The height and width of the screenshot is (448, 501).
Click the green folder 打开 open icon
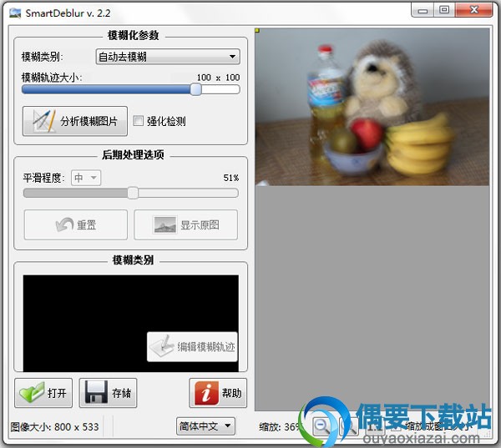point(32,392)
